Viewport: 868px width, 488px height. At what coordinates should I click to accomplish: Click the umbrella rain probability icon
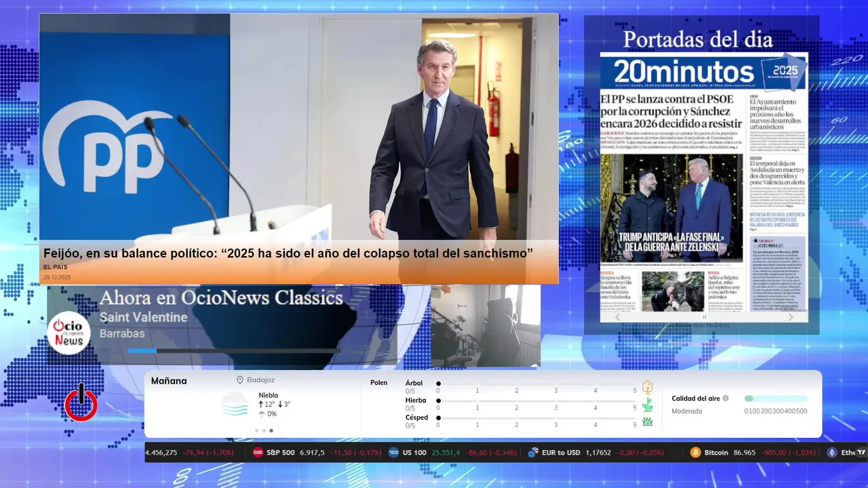coord(262,413)
